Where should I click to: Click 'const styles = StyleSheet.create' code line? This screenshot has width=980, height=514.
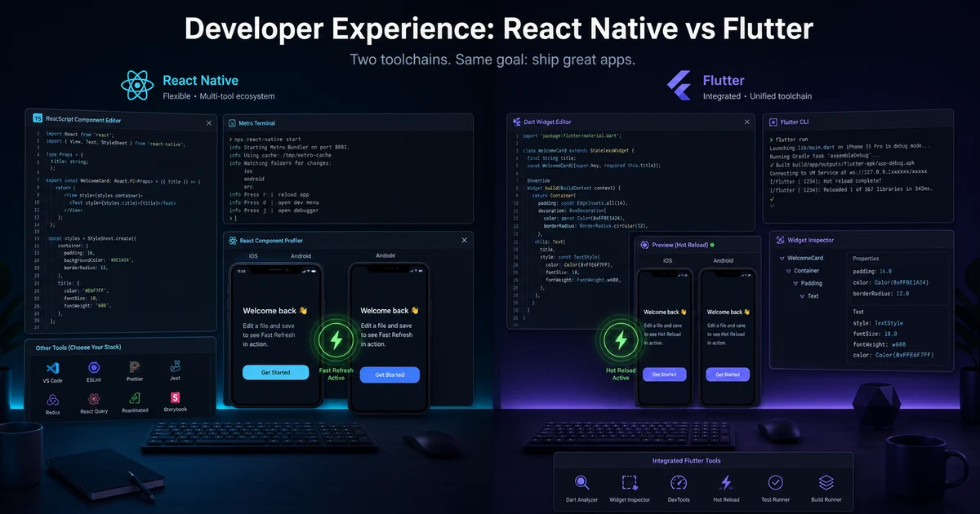tap(92, 238)
